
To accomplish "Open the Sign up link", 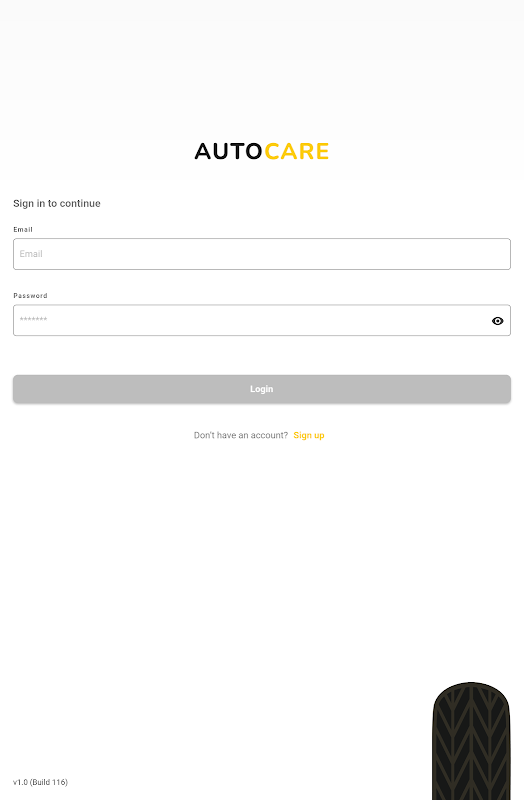I will pyautogui.click(x=309, y=435).
